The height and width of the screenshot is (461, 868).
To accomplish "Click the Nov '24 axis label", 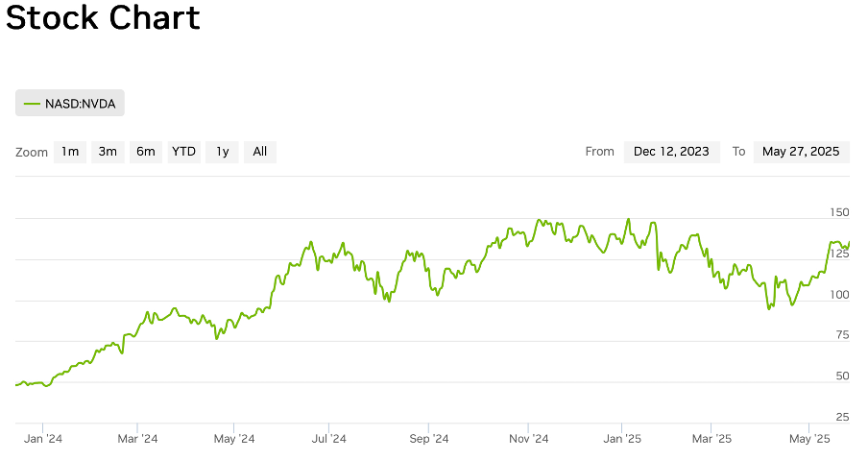I will pyautogui.click(x=529, y=439).
